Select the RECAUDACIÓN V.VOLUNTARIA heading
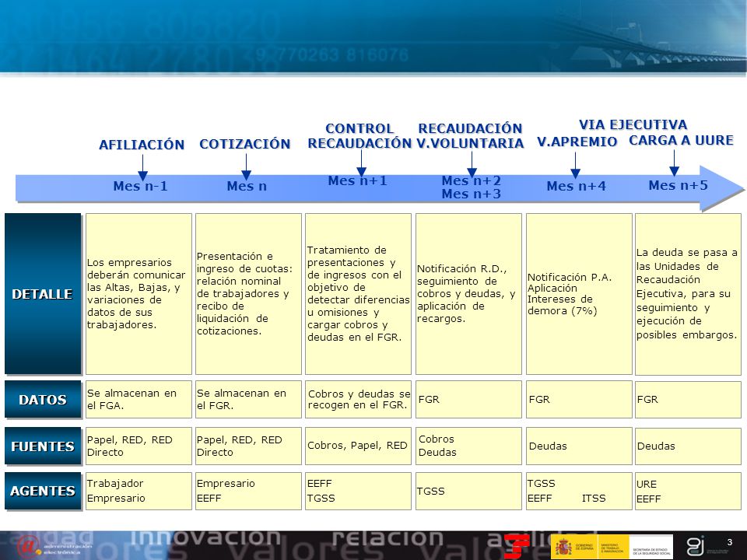This screenshot has height=560, width=747. click(470, 135)
